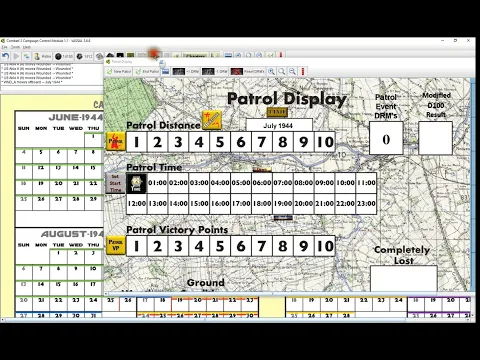Screen dimensions: 480x360
Task: Select Patrol Victory Points cell 1
Action: click(x=136, y=246)
